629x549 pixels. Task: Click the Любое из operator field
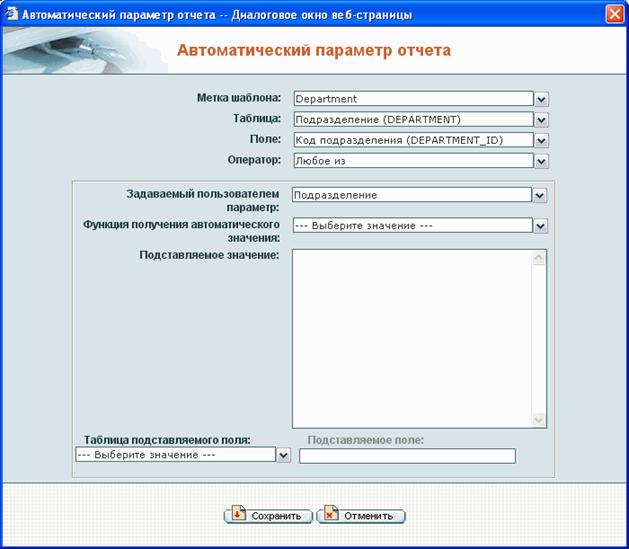[x=413, y=161]
